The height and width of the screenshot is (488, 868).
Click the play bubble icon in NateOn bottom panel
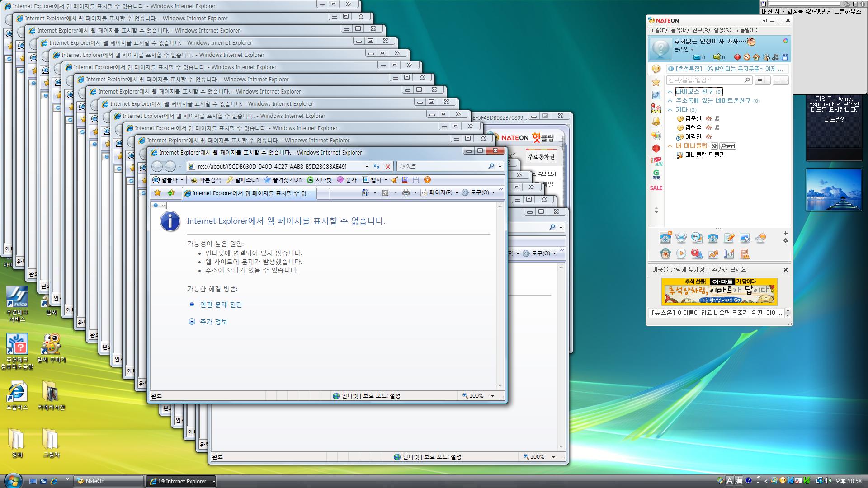(681, 254)
